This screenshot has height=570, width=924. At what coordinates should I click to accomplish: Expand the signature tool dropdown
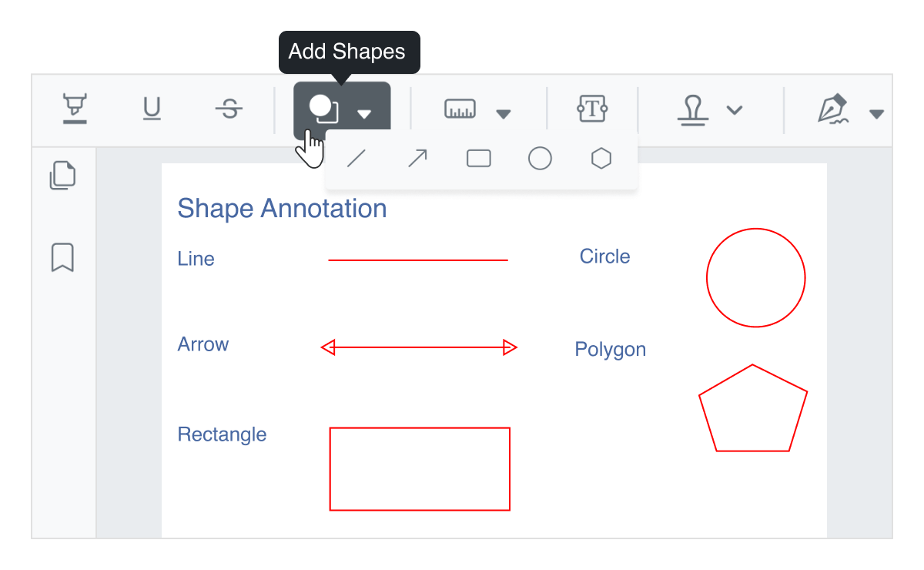pyautogui.click(x=878, y=113)
